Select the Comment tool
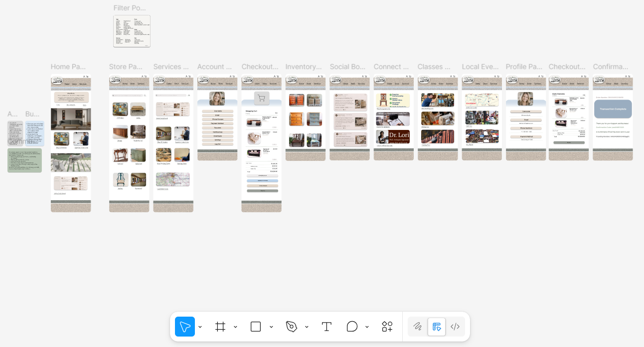 [x=352, y=327]
